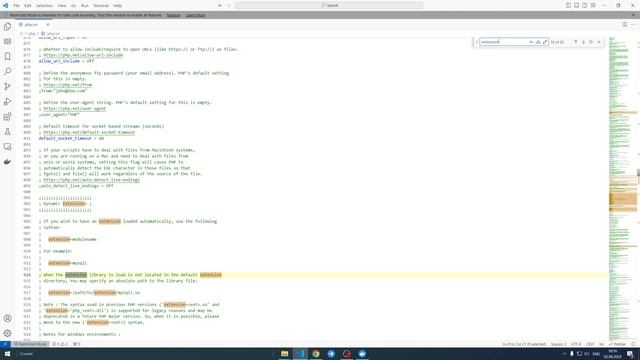Toggle Match Case in find widget
Image resolution: width=640 pixels, height=360 pixels.
[x=531, y=42]
